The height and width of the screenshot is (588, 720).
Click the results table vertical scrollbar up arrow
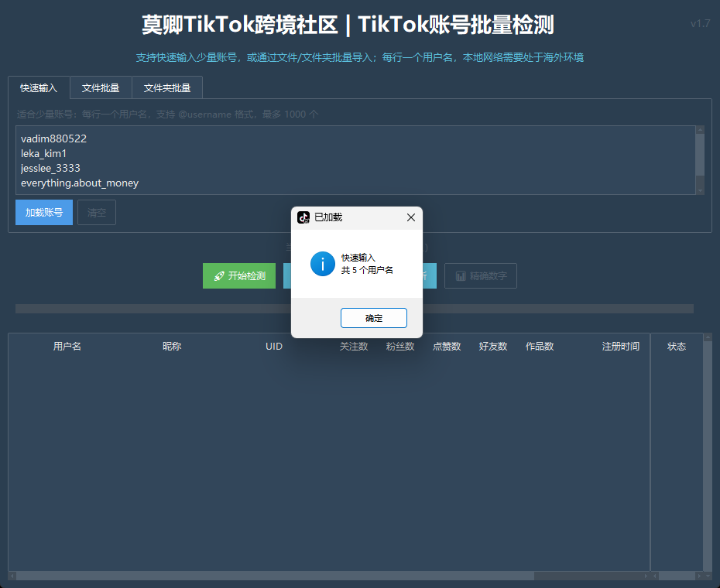pyautogui.click(x=708, y=337)
